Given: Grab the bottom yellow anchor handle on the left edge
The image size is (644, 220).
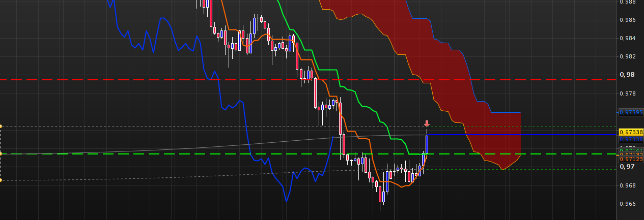Looking at the screenshot, I should 1,180.
